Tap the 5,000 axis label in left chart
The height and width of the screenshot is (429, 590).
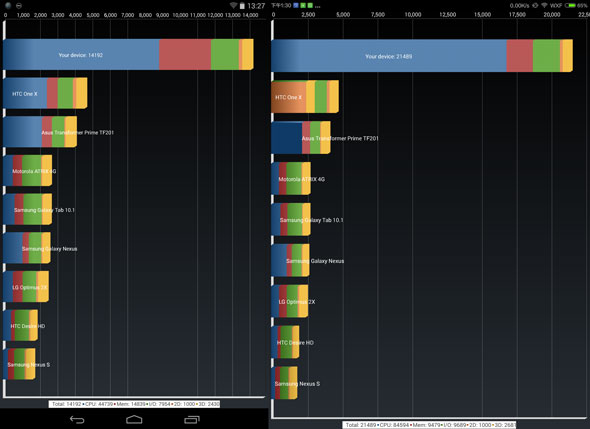pyautogui.click(x=93, y=15)
